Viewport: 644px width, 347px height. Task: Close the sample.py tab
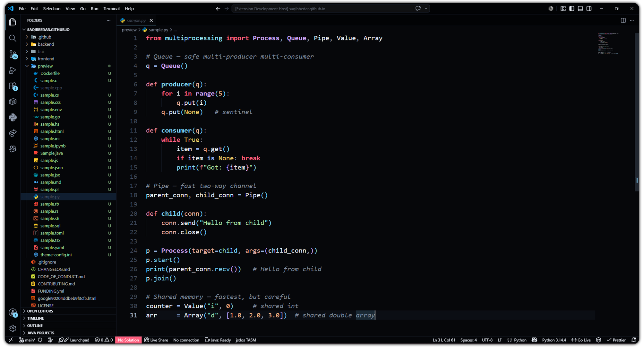151,20
